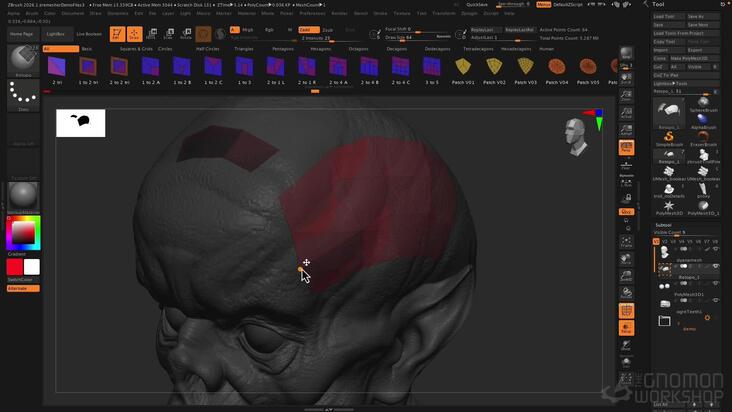Select the Rotate gizmo tool

pos(186,34)
